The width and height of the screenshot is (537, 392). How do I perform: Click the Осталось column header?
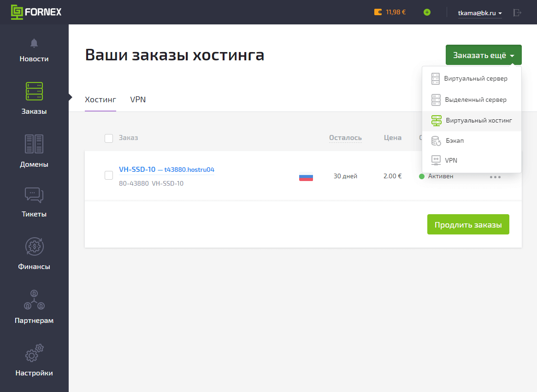click(345, 138)
